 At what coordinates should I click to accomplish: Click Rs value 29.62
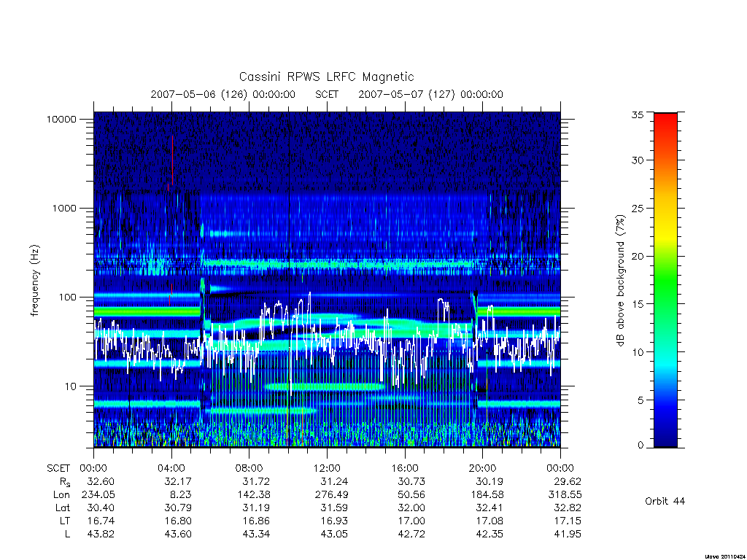coord(568,481)
